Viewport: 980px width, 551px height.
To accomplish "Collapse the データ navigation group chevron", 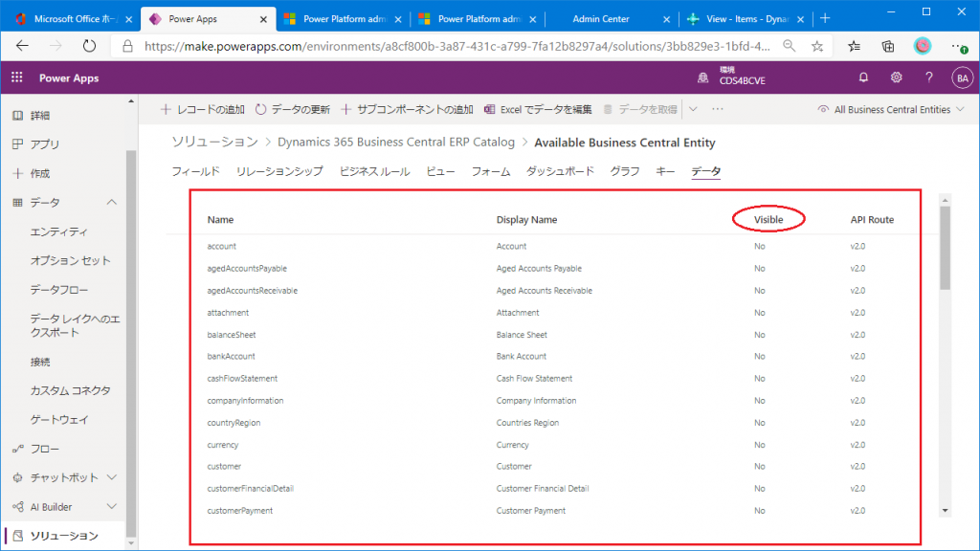I will (111, 203).
